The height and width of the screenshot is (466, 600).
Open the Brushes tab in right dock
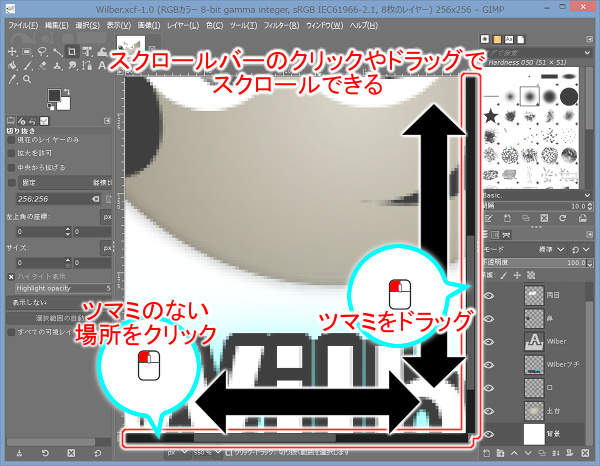[485, 39]
